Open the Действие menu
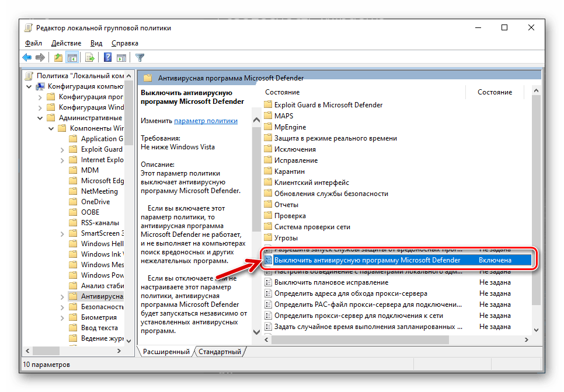Screen dimensions: 564x392 coord(66,43)
